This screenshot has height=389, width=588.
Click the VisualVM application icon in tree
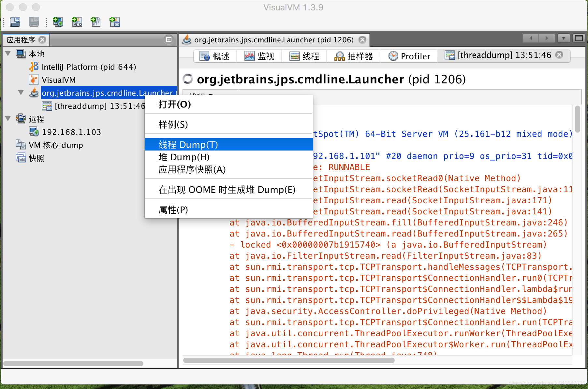pos(34,80)
